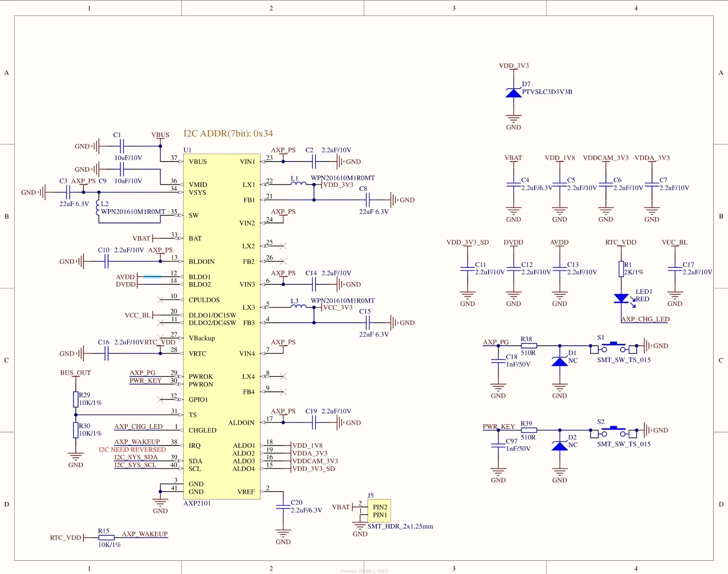Select the AXP2101 U1 chip body
The height and width of the screenshot is (574, 728).
coord(222,326)
